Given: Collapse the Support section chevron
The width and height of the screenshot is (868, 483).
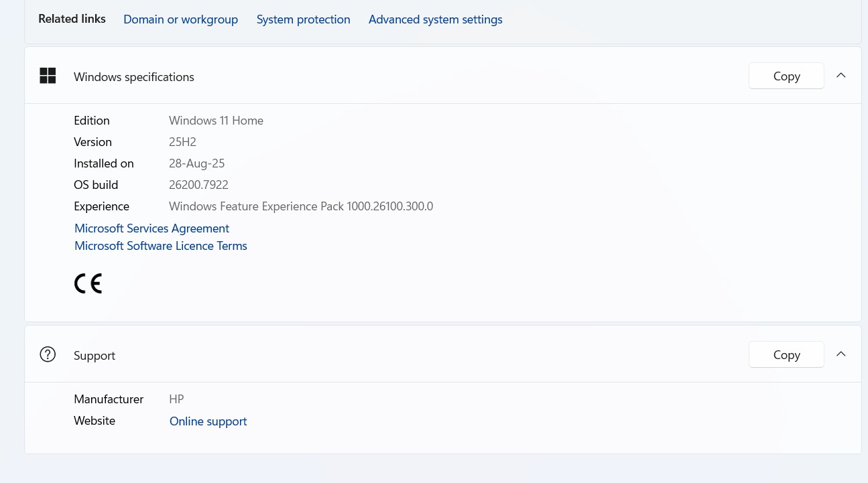Looking at the screenshot, I should click(841, 354).
